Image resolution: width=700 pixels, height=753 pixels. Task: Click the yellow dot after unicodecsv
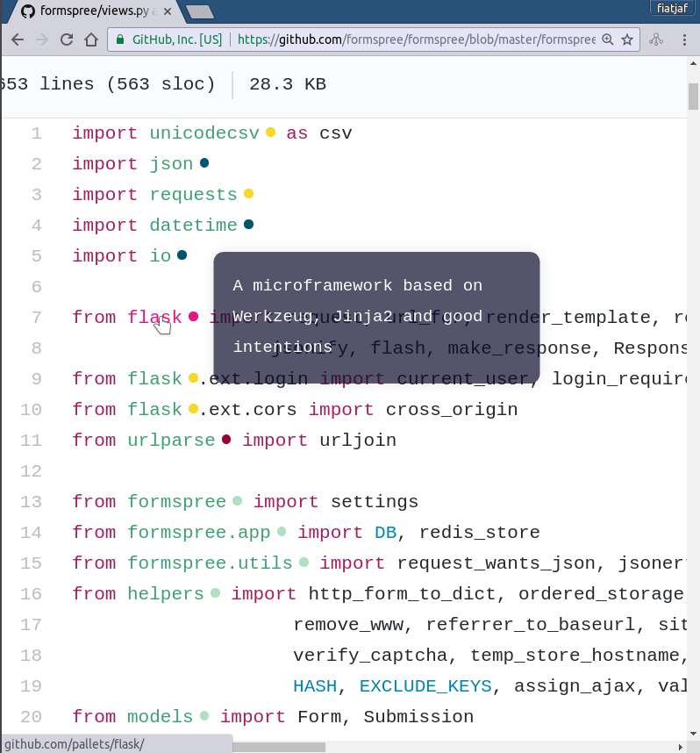(x=270, y=132)
